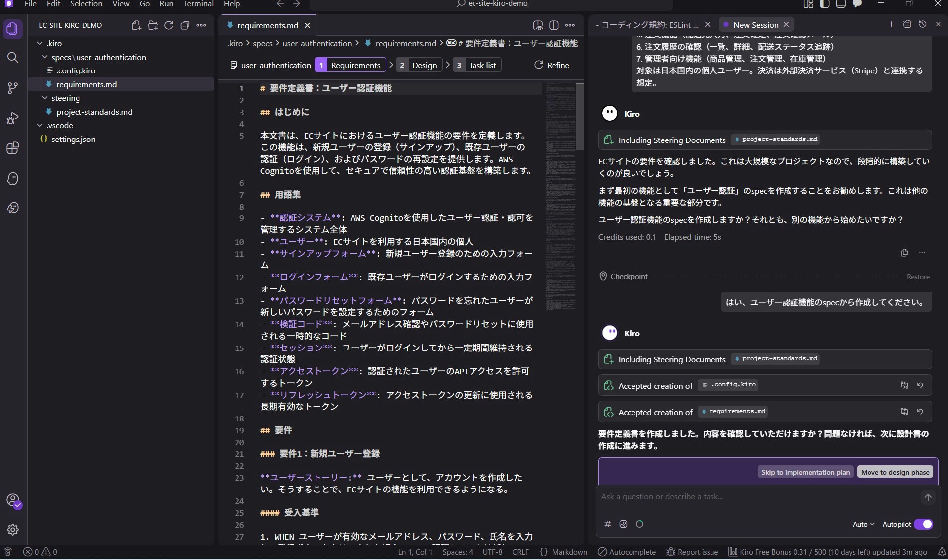Screen dimensions: 948x560
Task: Open the Source Control panel
Action: 12,88
